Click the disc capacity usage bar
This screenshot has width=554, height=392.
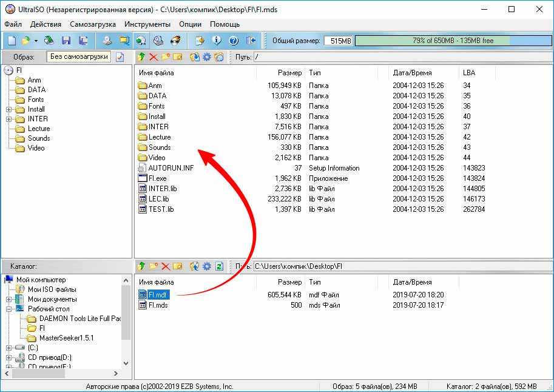453,41
